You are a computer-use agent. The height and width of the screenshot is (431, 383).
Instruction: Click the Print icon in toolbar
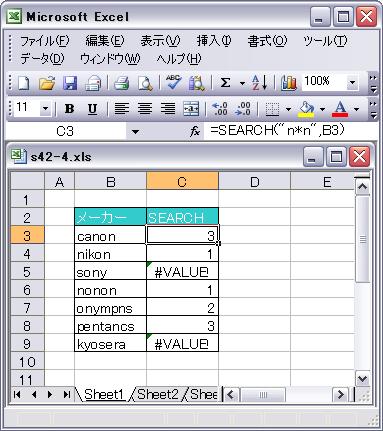click(x=121, y=83)
